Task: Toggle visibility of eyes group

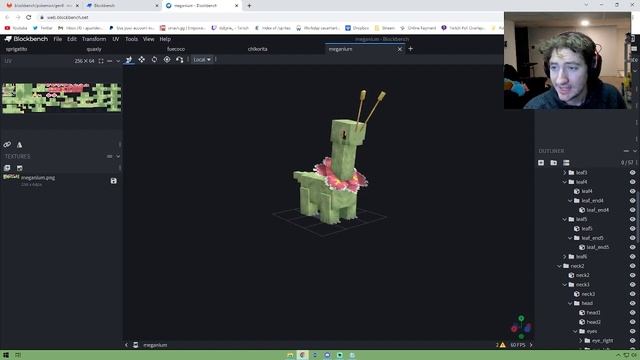Action: (x=632, y=331)
